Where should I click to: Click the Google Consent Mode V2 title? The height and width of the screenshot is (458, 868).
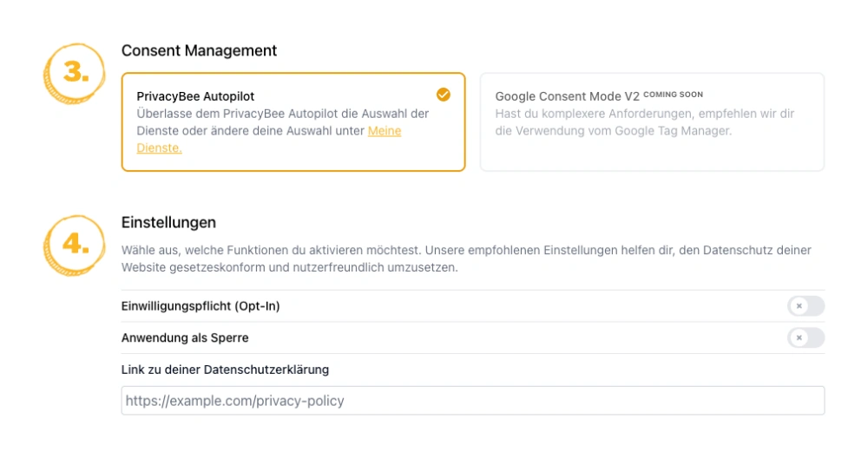(567, 96)
